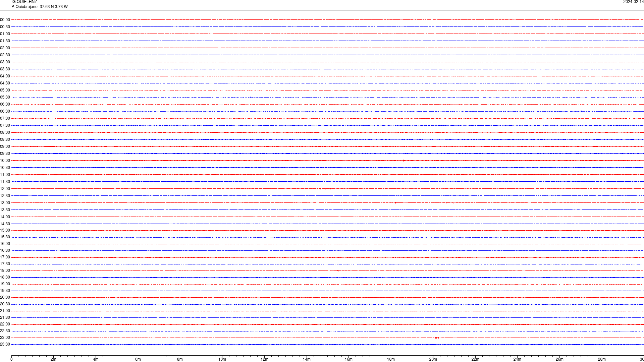Select the 08:00 time row label

(5, 132)
